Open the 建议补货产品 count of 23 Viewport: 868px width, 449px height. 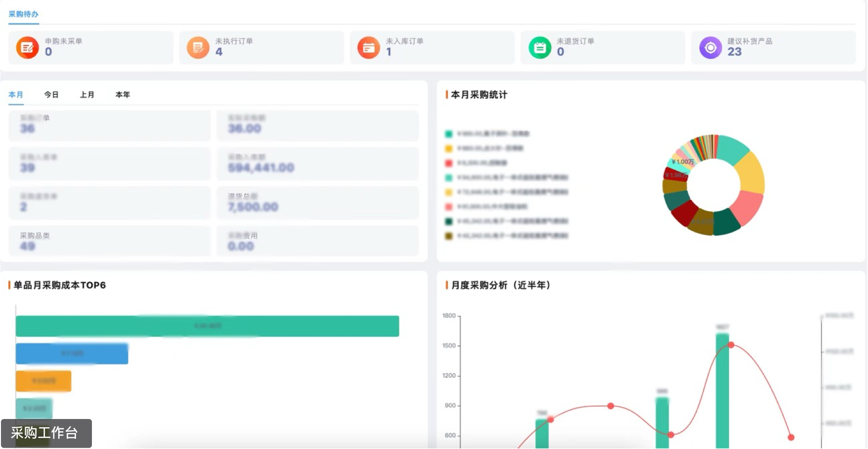734,52
